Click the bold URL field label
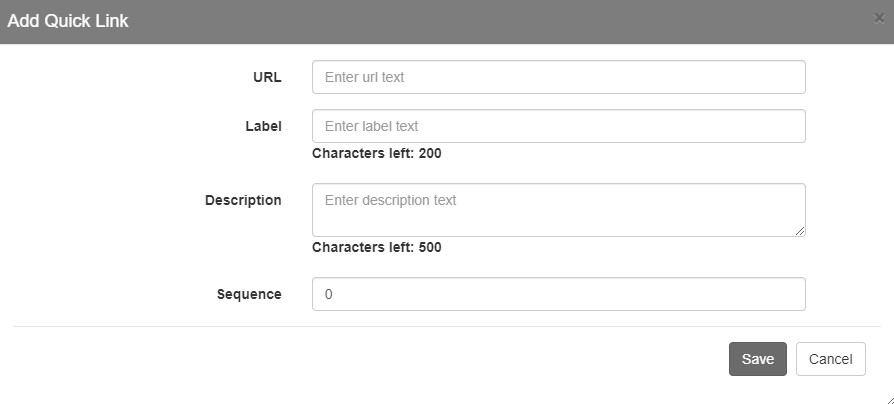This screenshot has height=404, width=894. (267, 77)
